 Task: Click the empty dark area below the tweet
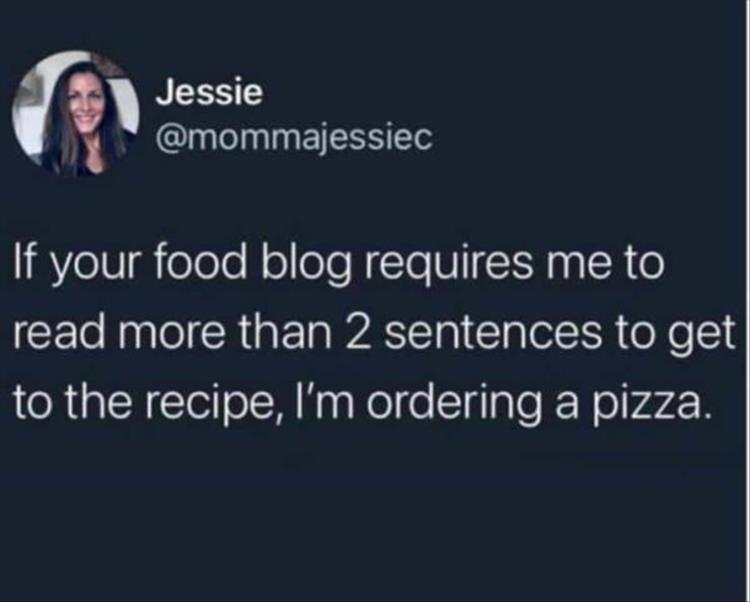pos(375,520)
